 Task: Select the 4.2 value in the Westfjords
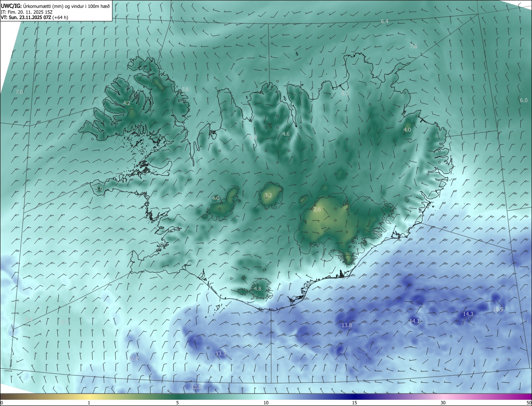(x=127, y=103)
